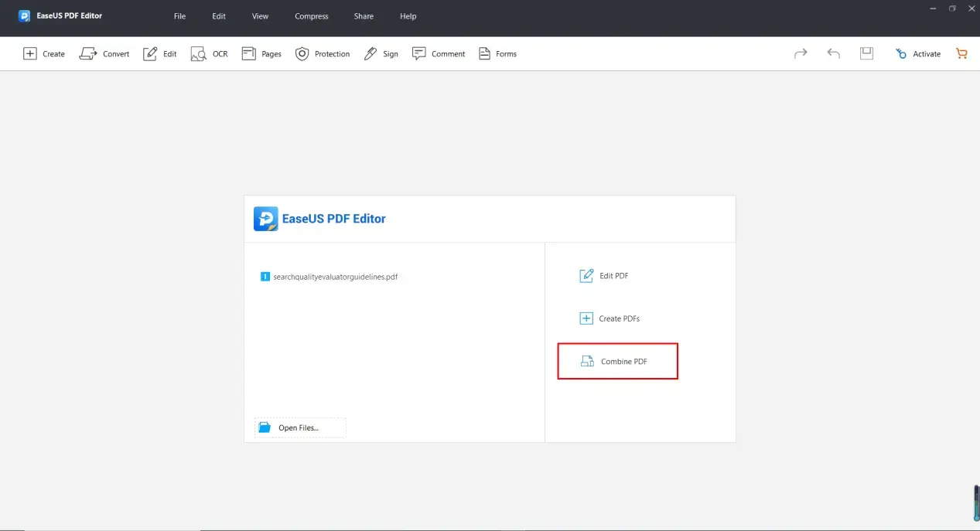Image resolution: width=980 pixels, height=531 pixels.
Task: Click the undo arrow icon
Action: 833,53
